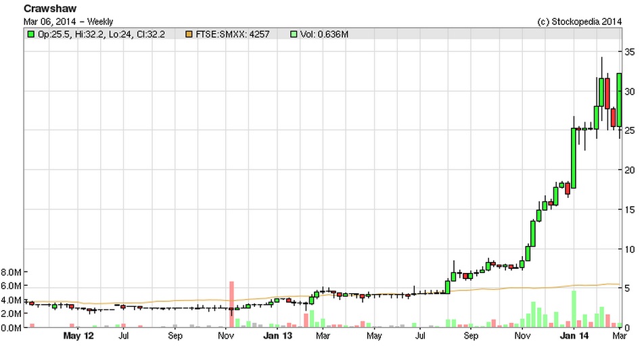Click the 'Jan 13' date axis label
644x350 pixels.
tap(277, 336)
